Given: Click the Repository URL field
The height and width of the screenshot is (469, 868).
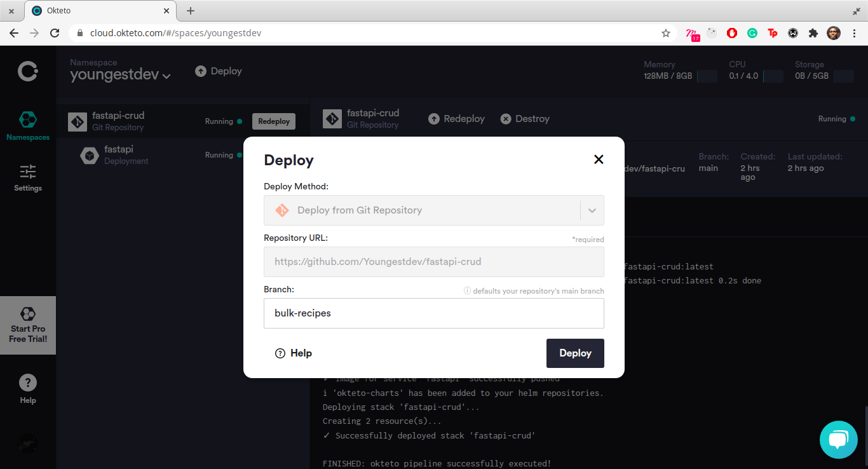Looking at the screenshot, I should pyautogui.click(x=434, y=261).
